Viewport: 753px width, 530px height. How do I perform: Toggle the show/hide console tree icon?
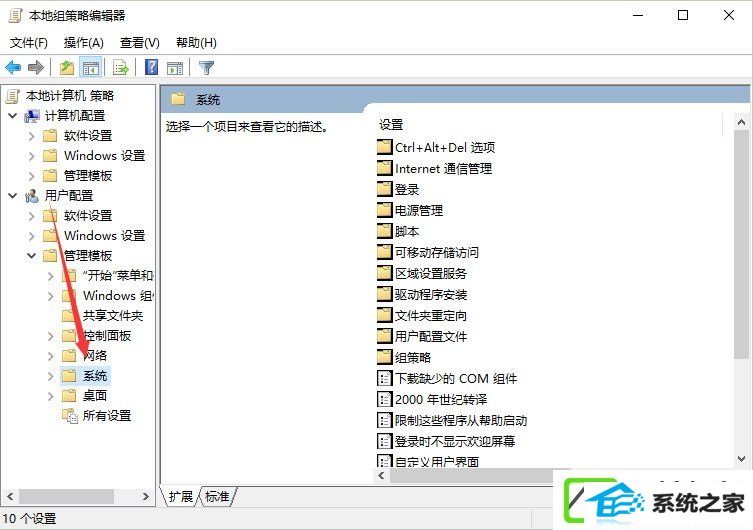click(x=91, y=68)
